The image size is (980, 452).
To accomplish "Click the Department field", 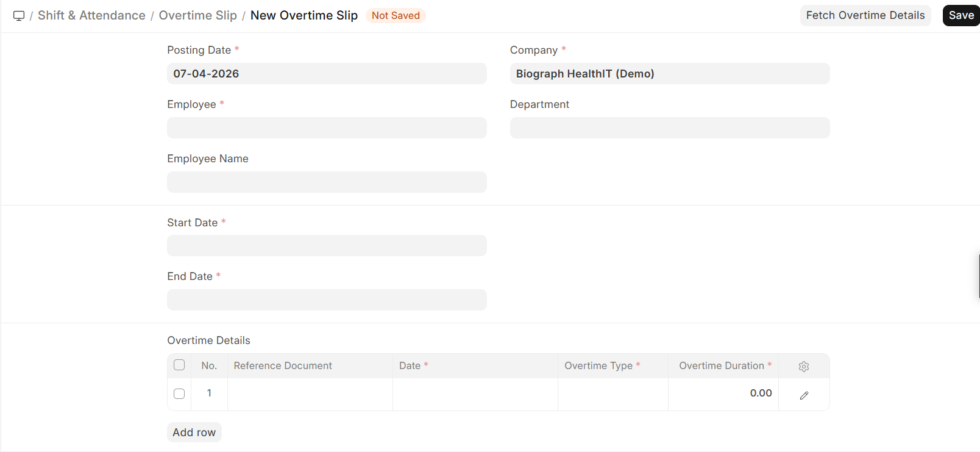I will click(669, 127).
